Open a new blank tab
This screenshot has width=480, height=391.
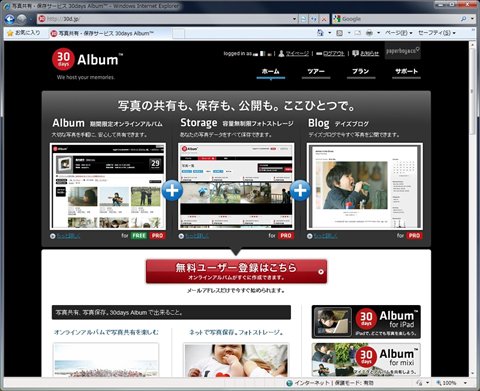pos(178,33)
